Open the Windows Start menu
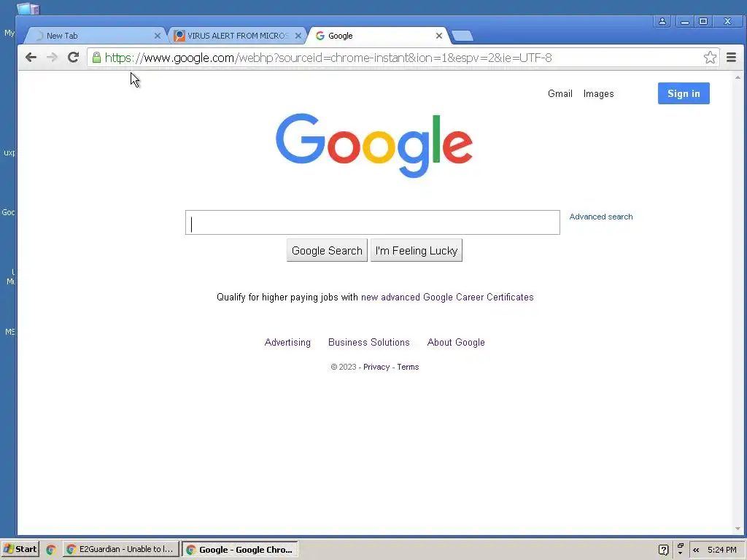This screenshot has height=560, width=747. pos(20,549)
